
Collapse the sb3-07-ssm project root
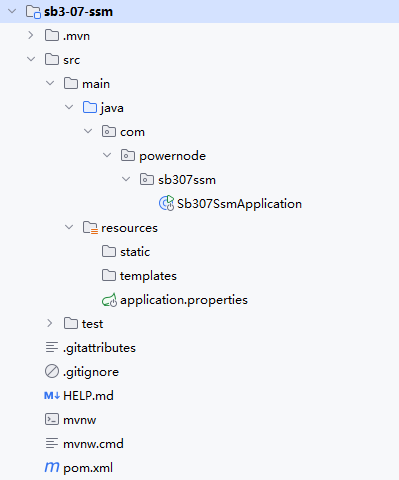12,11
